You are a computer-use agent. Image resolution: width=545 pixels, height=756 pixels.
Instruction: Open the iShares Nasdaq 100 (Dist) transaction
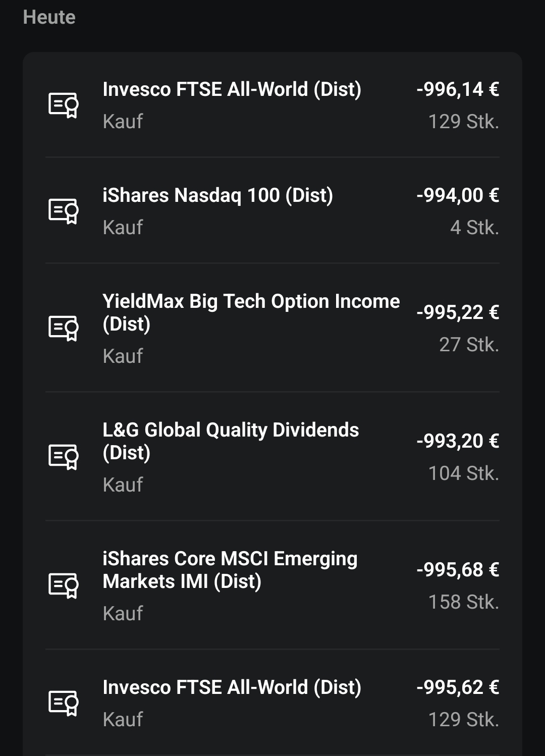tap(272, 210)
